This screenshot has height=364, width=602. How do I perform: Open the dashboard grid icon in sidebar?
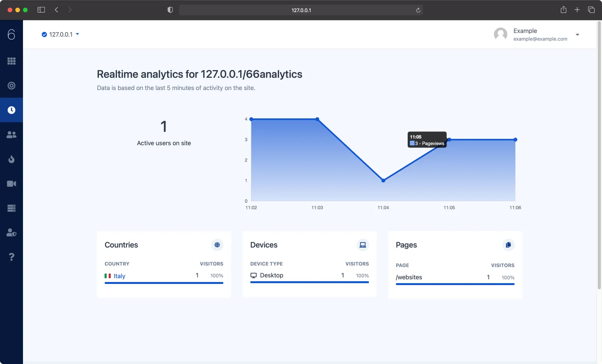(x=11, y=61)
